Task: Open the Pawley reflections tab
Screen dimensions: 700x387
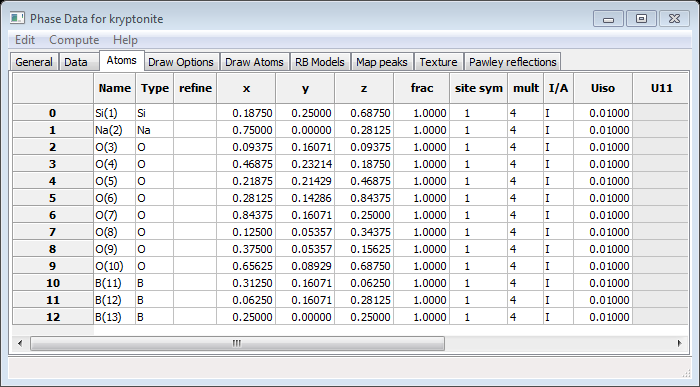Action: coord(512,62)
